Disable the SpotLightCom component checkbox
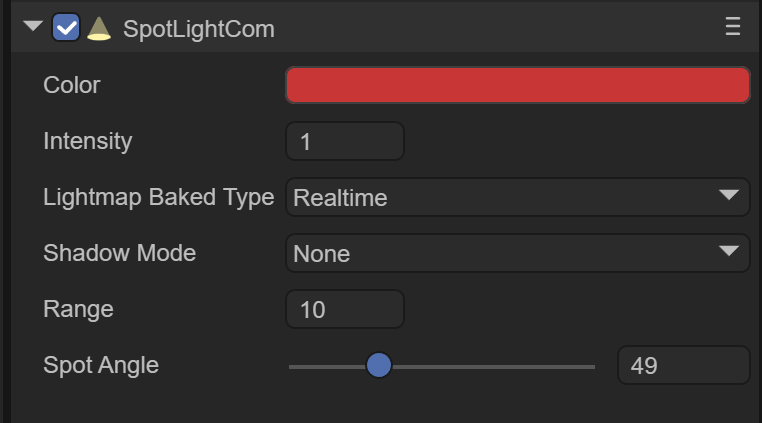 coord(66,28)
